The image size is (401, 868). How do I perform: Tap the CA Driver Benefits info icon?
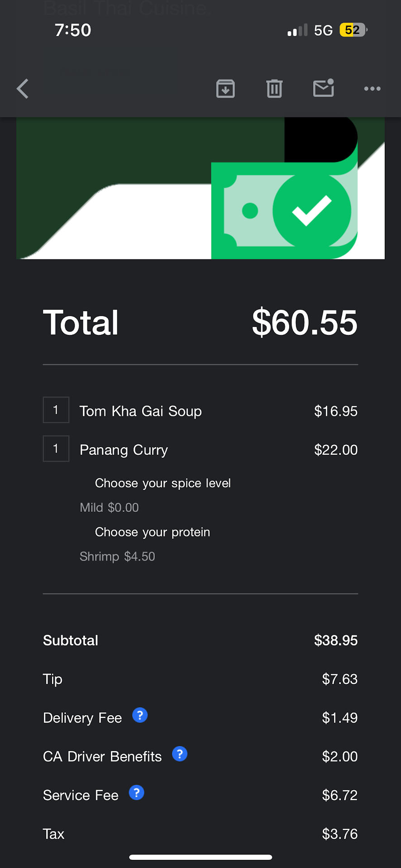(180, 754)
